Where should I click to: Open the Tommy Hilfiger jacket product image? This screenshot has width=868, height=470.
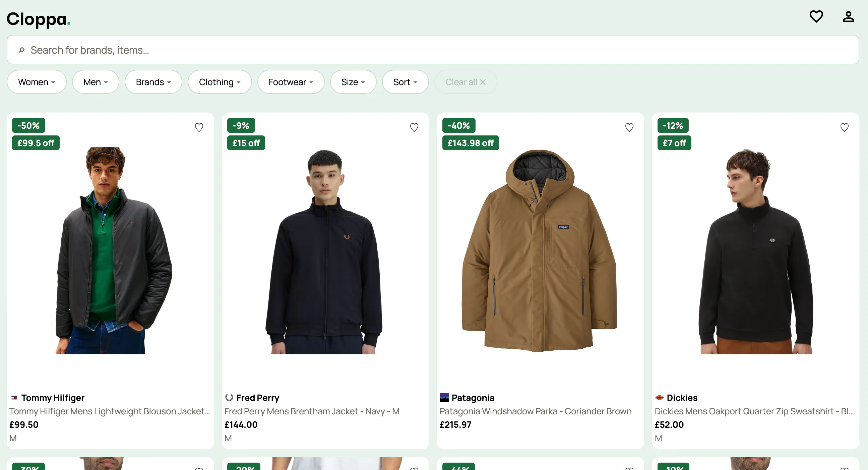pyautogui.click(x=110, y=250)
